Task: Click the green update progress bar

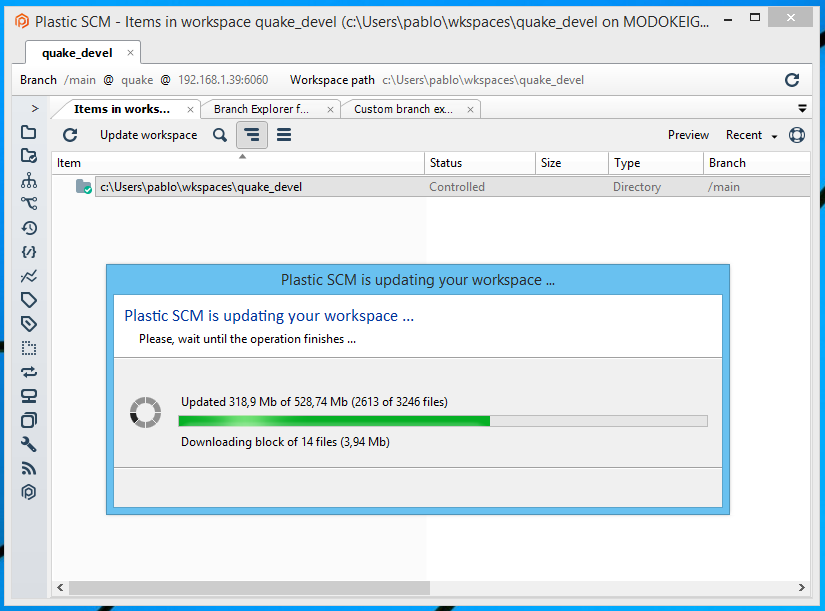Action: [x=443, y=421]
